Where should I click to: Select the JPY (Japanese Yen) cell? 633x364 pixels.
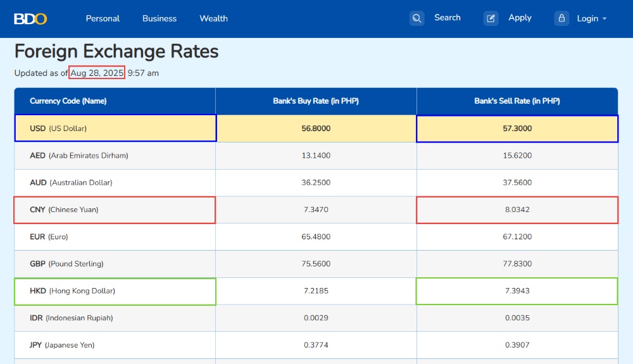click(x=115, y=345)
